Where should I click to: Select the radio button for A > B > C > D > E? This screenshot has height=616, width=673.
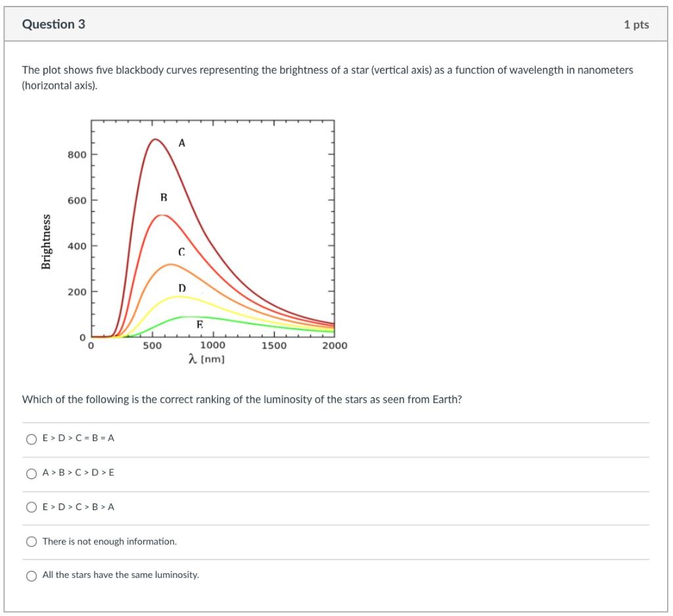[x=31, y=473]
